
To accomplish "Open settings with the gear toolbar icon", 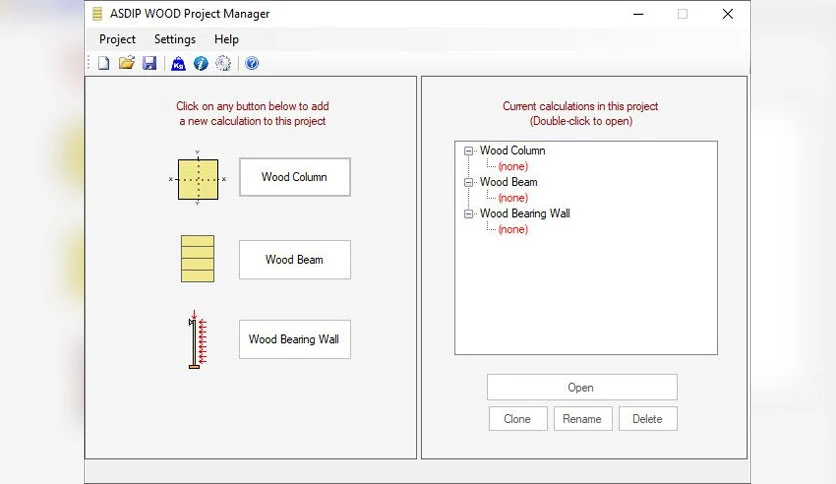I will pos(223,63).
